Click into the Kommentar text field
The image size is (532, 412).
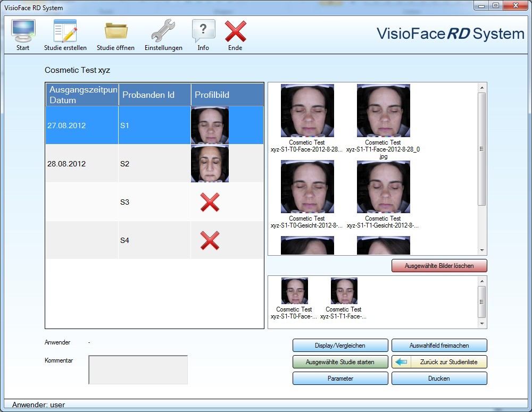click(x=138, y=370)
